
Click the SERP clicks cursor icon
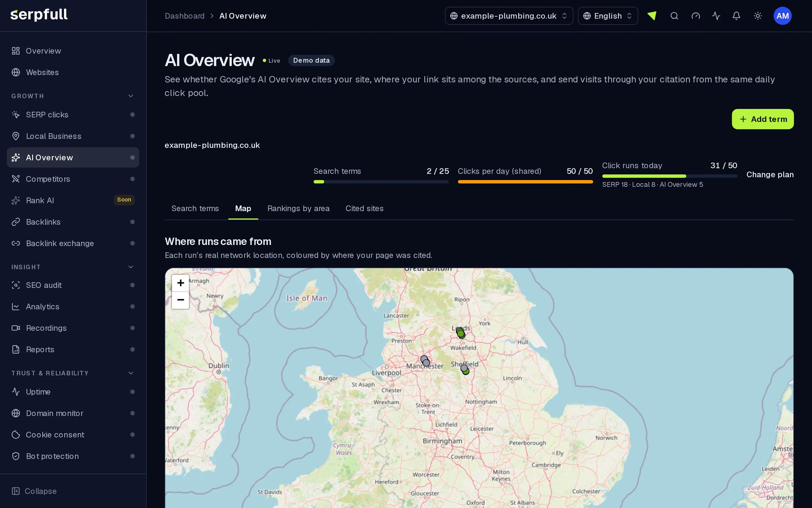(x=16, y=115)
